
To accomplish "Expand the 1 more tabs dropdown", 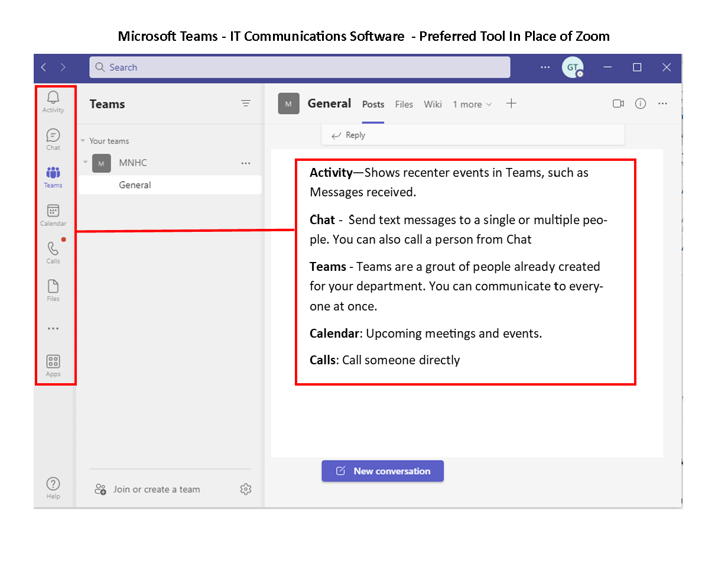I will 472,104.
